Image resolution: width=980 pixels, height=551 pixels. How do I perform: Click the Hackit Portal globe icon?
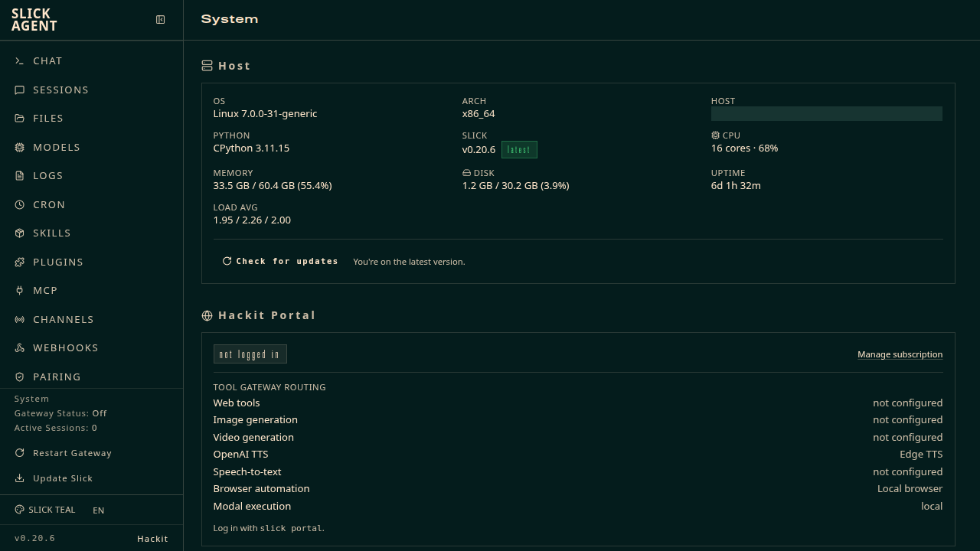click(x=207, y=315)
